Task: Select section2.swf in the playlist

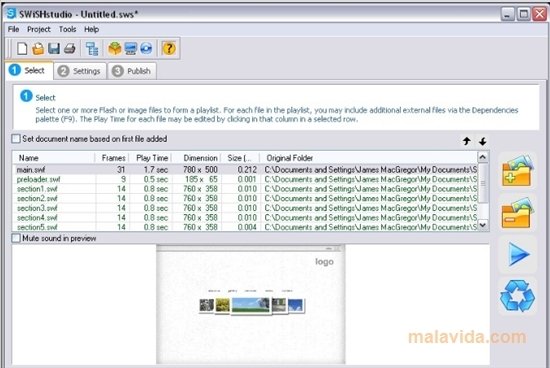Action: click(x=245, y=199)
